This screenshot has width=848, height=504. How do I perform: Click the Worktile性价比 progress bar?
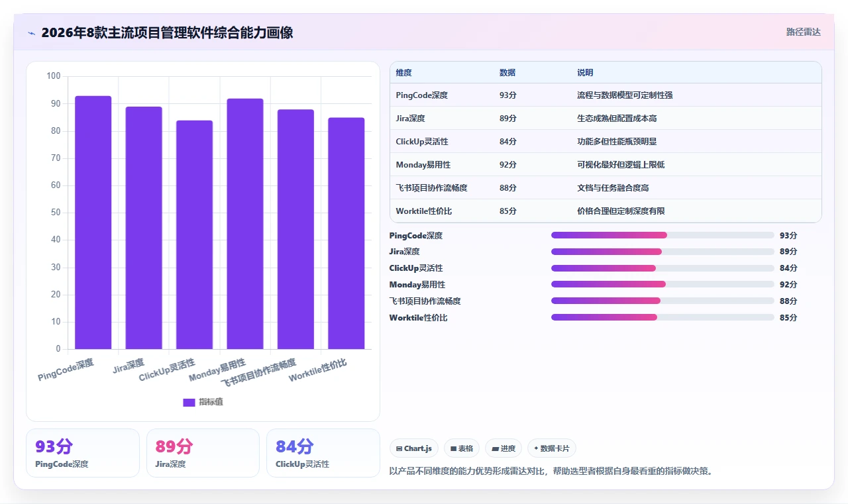coord(662,317)
